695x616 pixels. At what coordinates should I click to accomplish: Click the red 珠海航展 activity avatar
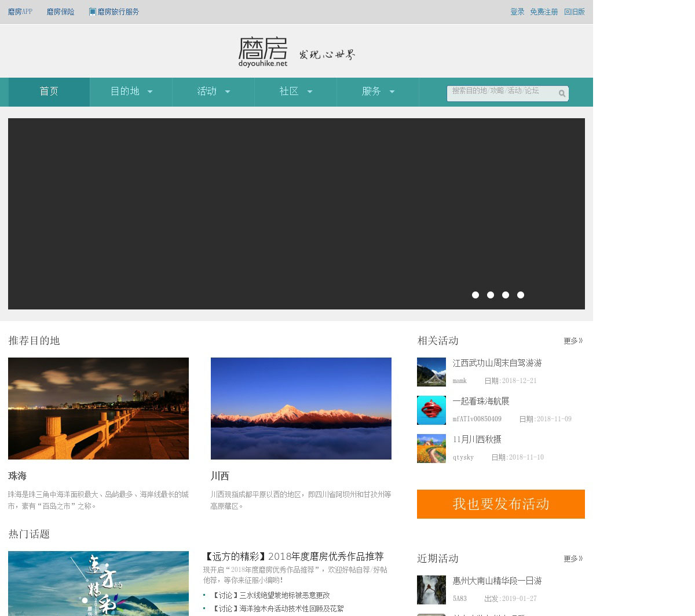click(431, 410)
